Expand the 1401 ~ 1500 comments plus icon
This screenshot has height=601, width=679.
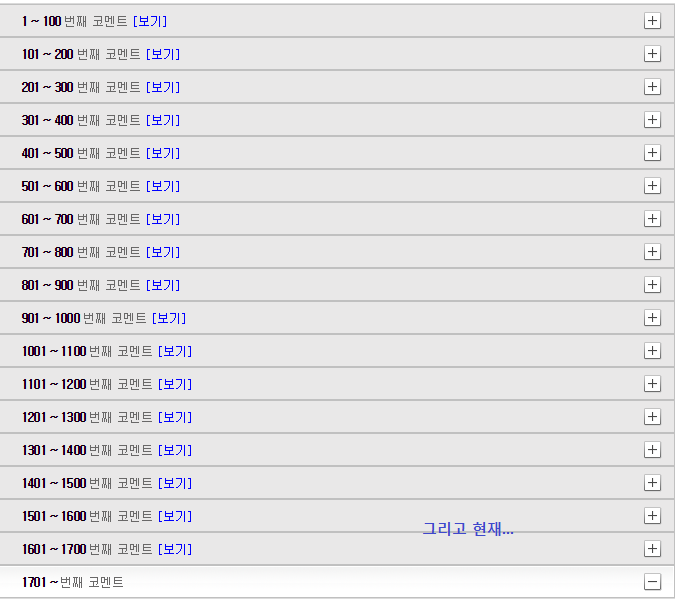coord(652,482)
